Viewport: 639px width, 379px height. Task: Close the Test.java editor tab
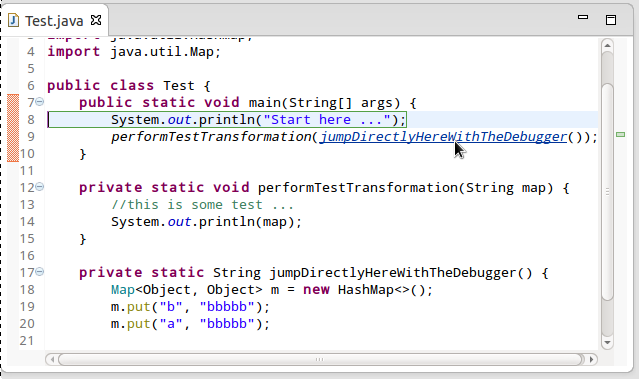[x=96, y=20]
